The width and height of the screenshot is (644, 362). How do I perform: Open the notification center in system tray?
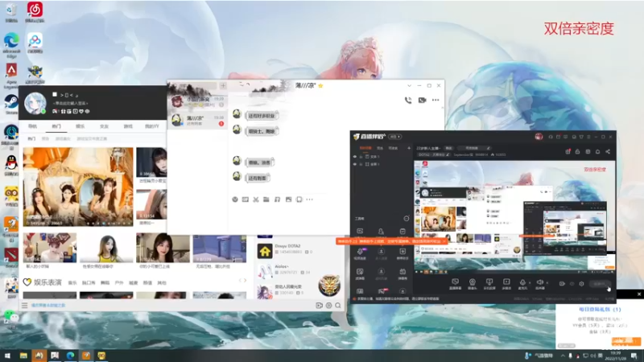[635, 356]
